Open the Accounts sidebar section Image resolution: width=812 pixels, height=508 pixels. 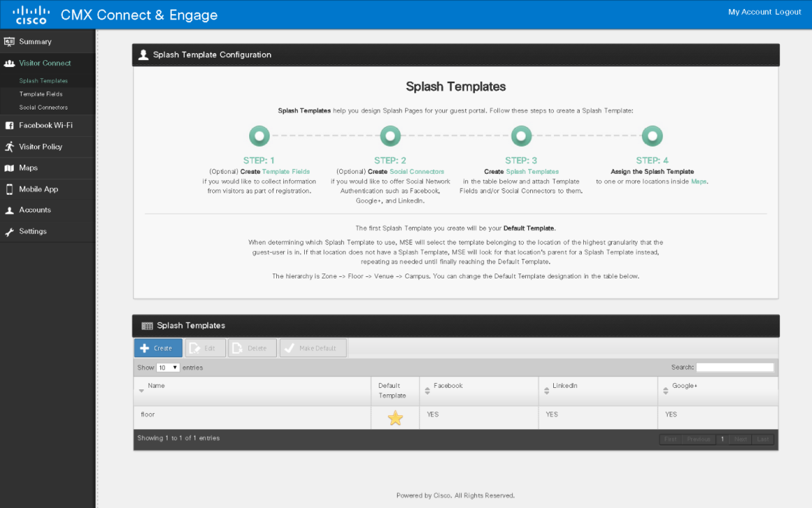pos(35,210)
